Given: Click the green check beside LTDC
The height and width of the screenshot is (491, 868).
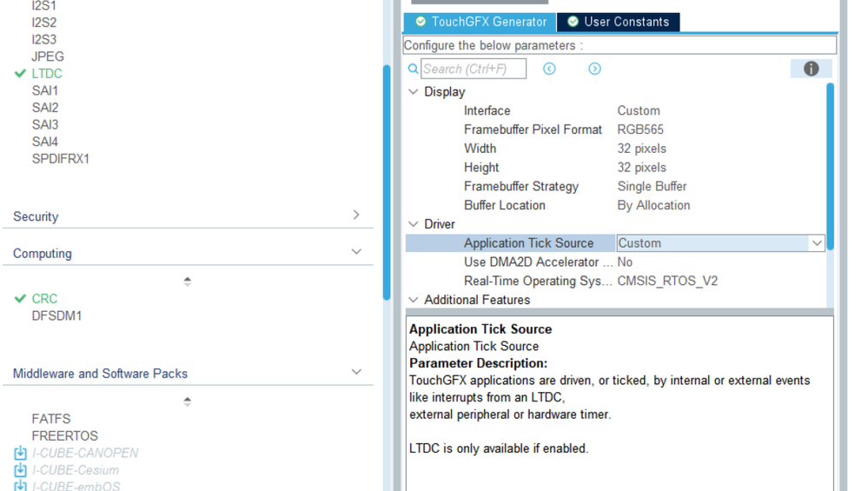Looking at the screenshot, I should pos(20,74).
